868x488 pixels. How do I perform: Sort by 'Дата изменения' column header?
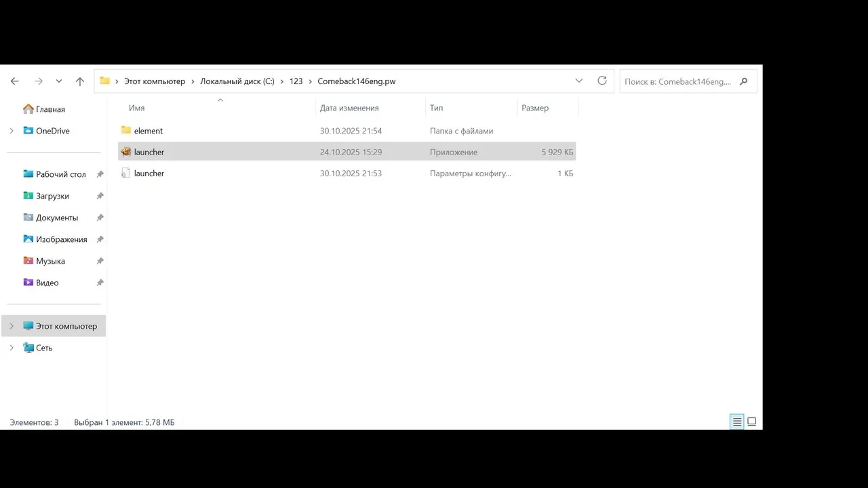(349, 108)
